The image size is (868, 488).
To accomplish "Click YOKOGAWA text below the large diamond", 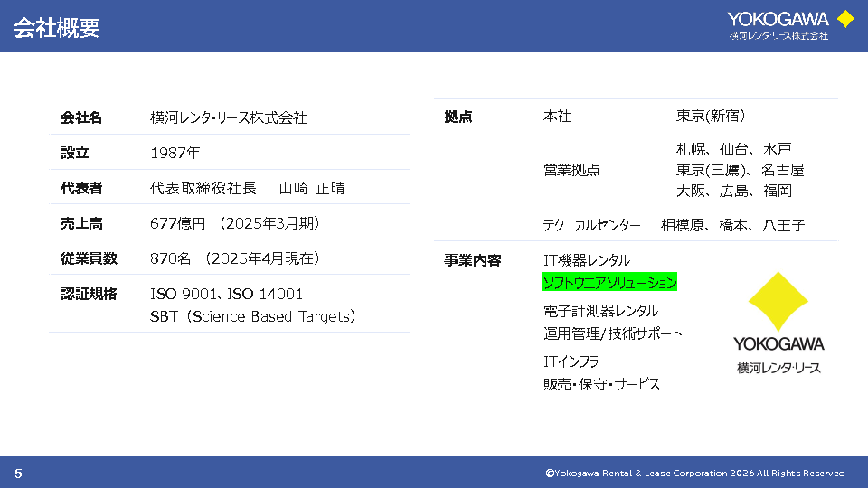I will pyautogui.click(x=778, y=344).
